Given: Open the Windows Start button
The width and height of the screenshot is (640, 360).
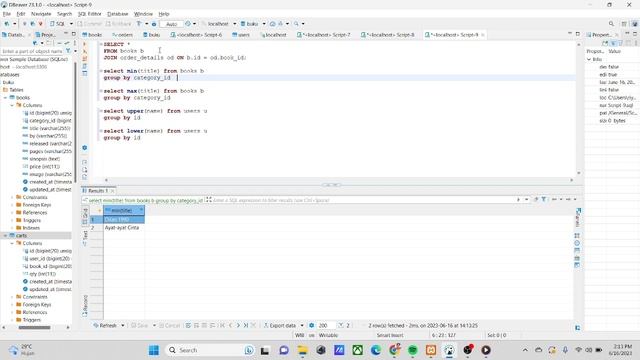Looking at the screenshot, I should [154, 350].
